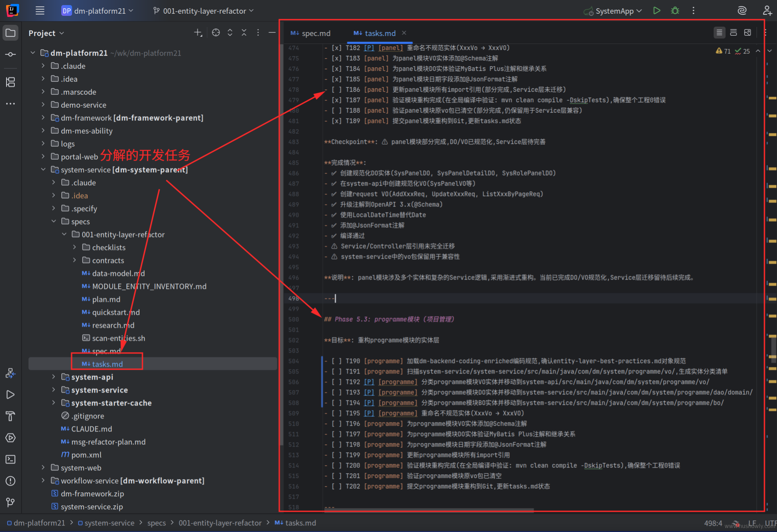Collapse all project tree nodes icon
This screenshot has height=532, width=777.
pyautogui.click(x=244, y=33)
